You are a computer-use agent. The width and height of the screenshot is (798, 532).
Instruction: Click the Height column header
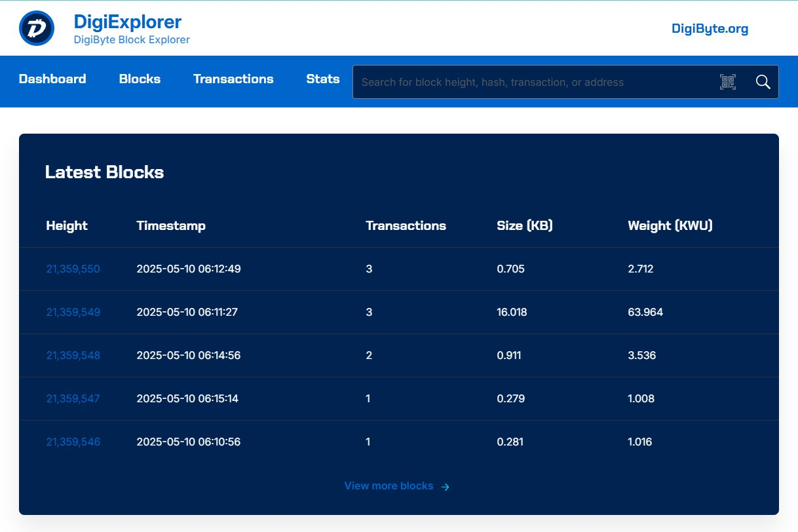67,225
